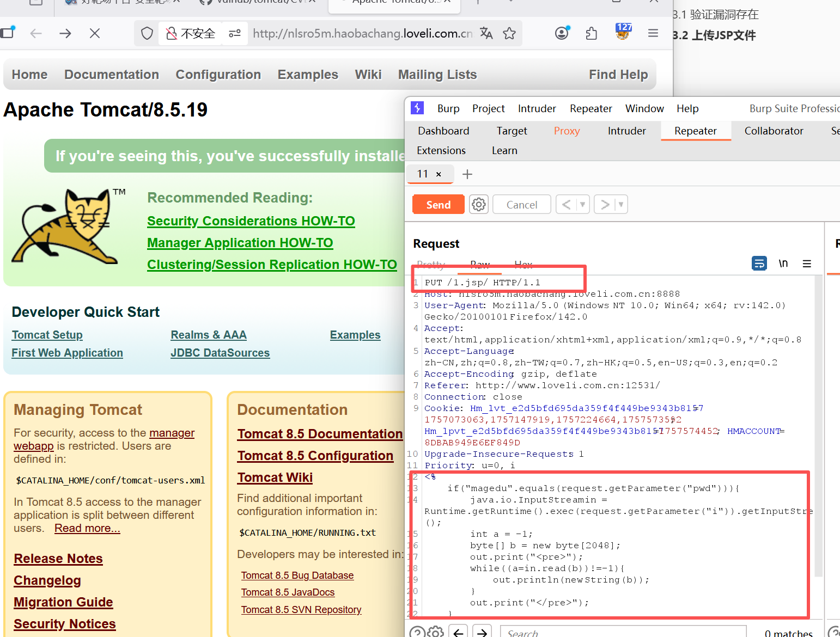
Task: Close Repeater tab 11
Action: click(439, 174)
